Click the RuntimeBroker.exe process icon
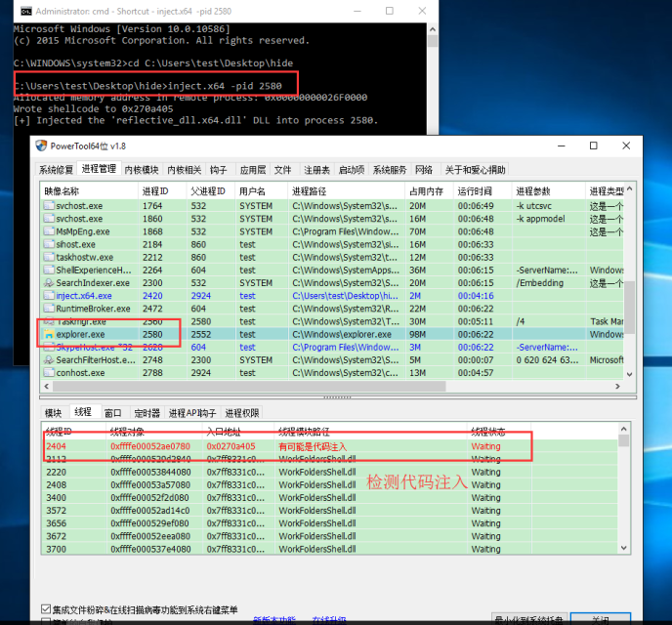672x625 pixels. point(49,309)
